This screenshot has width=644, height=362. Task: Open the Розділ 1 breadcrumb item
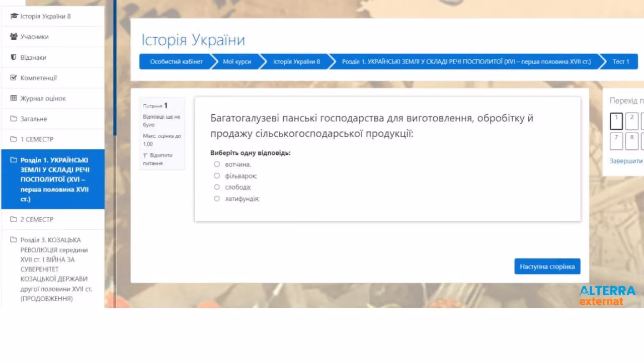pos(466,61)
